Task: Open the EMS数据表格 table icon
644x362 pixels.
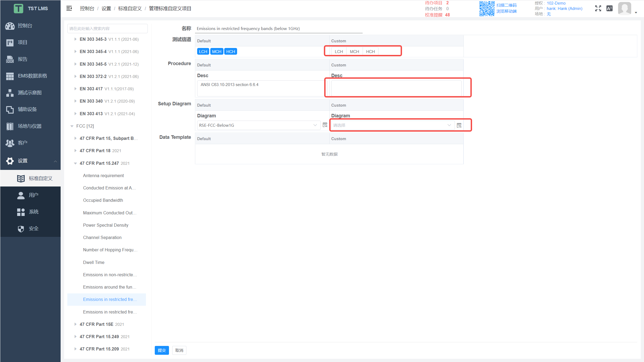Action: coord(10,76)
